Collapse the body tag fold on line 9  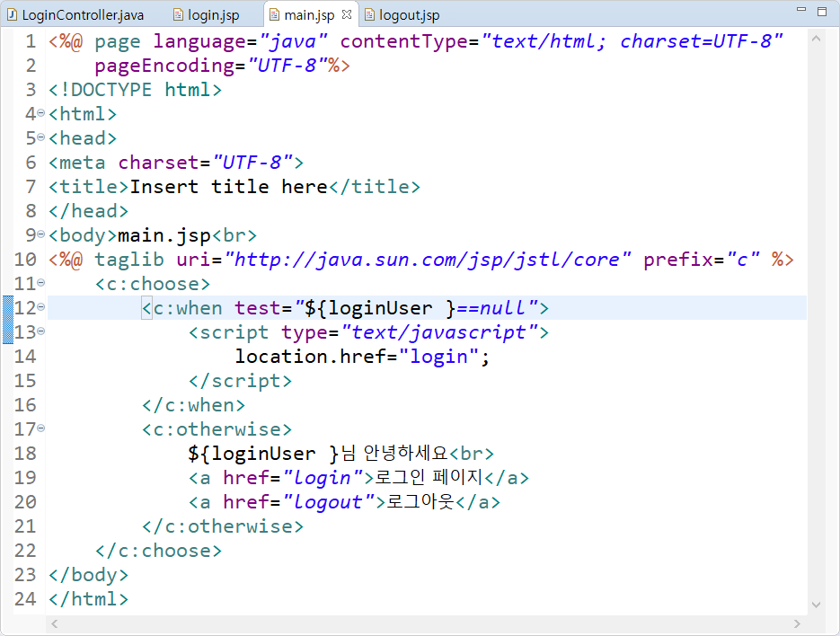(x=41, y=234)
